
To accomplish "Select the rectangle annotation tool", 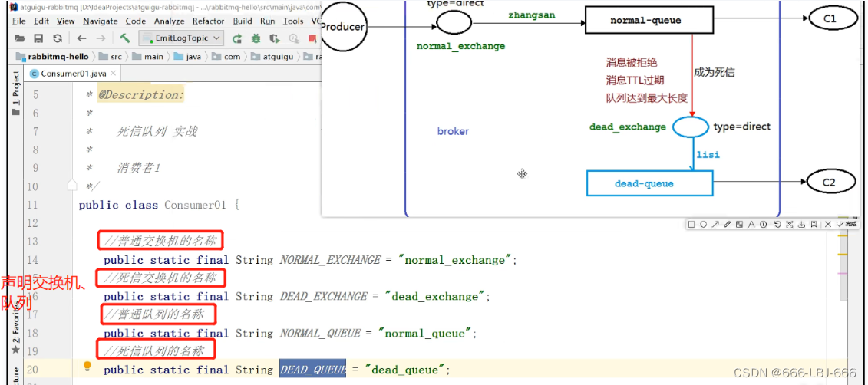I will [691, 224].
